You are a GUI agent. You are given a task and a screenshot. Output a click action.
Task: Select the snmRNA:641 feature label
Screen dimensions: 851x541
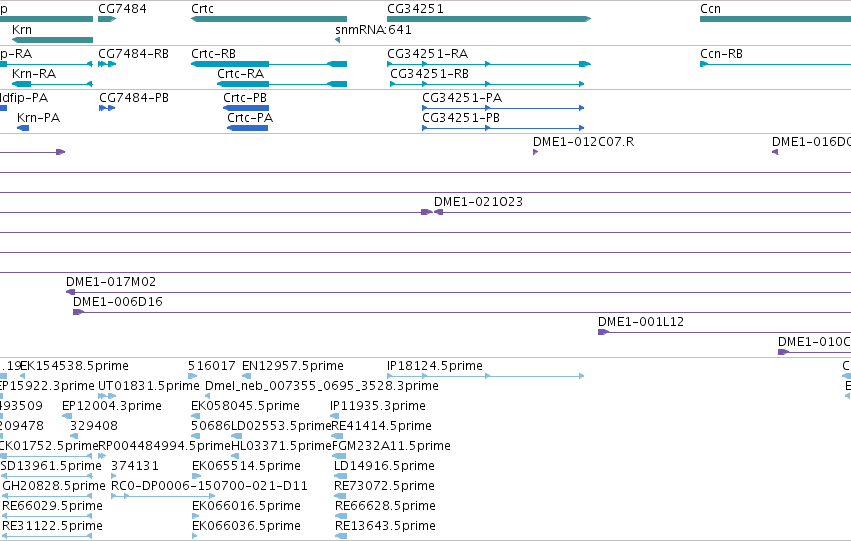(373, 30)
